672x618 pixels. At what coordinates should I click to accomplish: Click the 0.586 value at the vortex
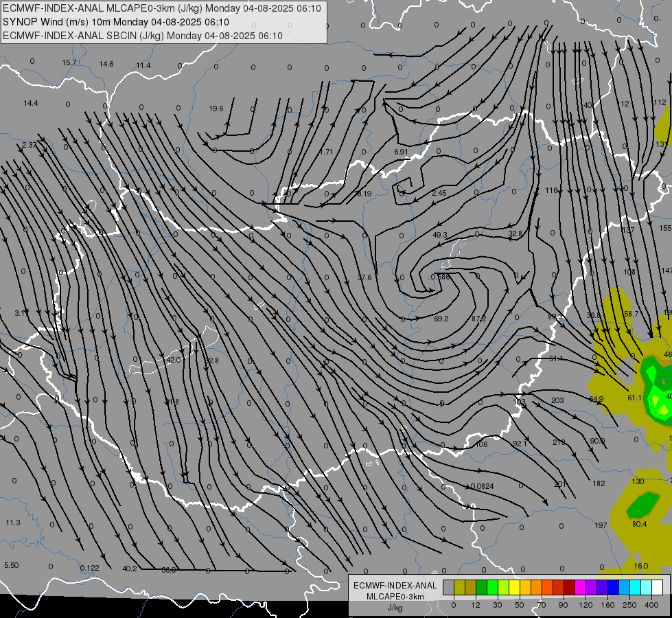441,277
